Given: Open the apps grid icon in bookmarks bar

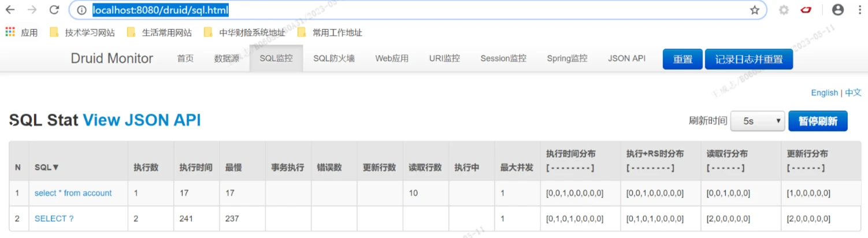Looking at the screenshot, I should pos(10,32).
